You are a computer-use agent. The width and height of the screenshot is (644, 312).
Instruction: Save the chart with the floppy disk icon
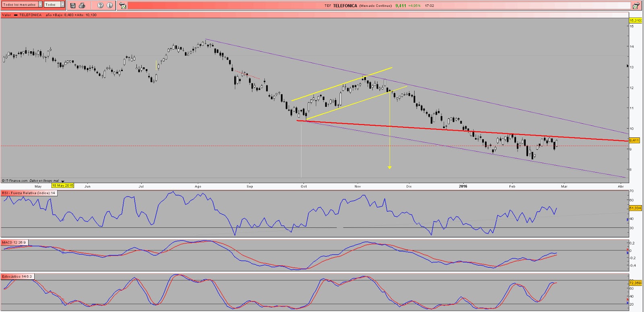[x=73, y=5]
